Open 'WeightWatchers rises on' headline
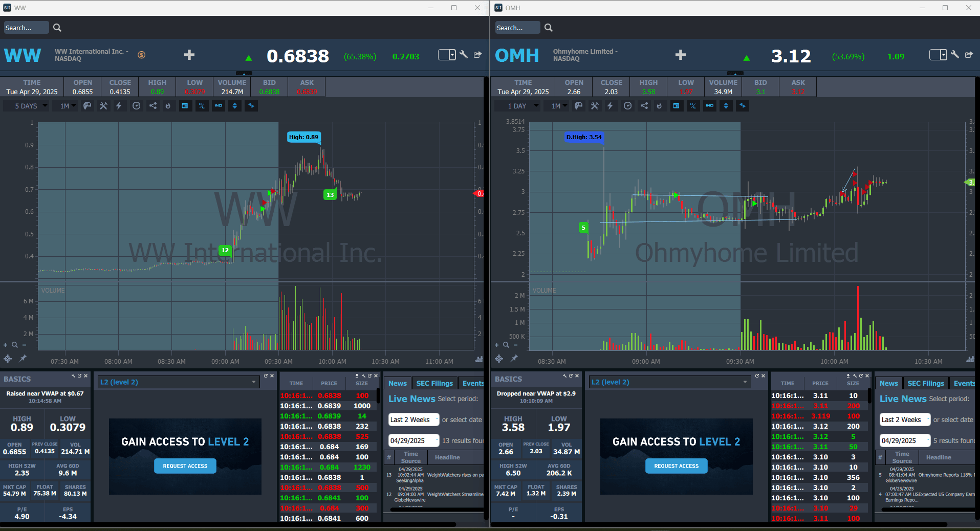Viewport: 980px width, 531px height. tap(455, 475)
